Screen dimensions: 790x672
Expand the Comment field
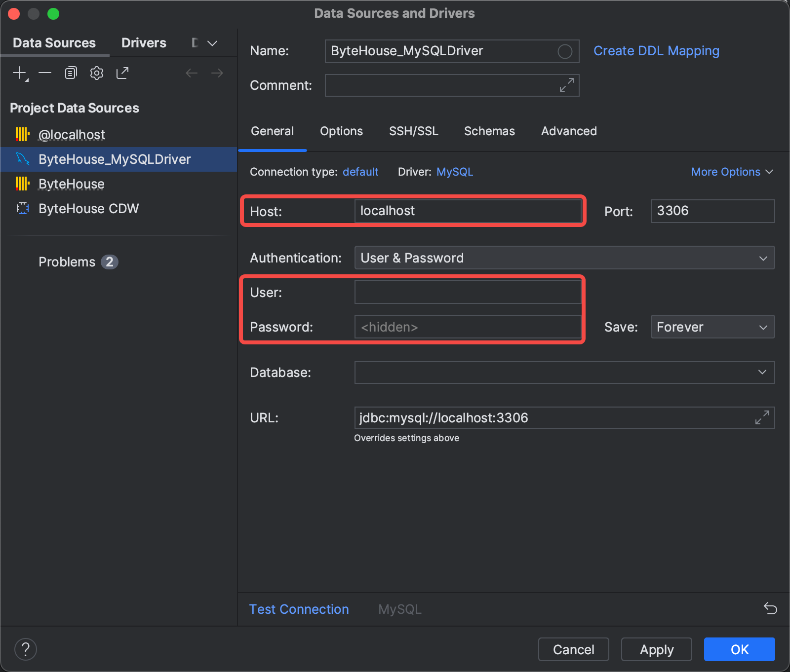tap(566, 85)
